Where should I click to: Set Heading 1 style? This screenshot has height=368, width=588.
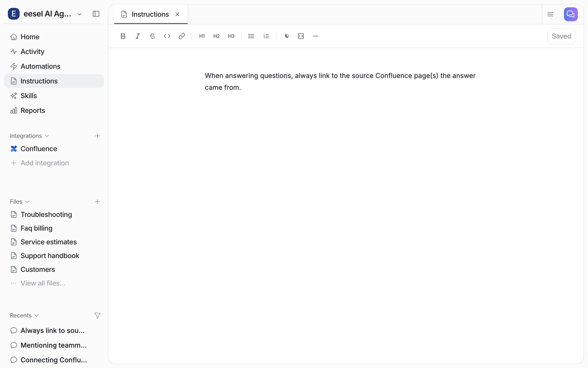coord(202,36)
